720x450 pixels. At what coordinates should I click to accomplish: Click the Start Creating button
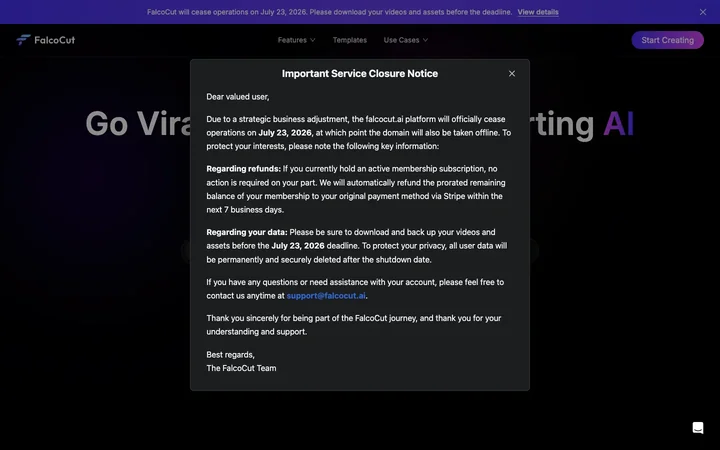pos(667,40)
